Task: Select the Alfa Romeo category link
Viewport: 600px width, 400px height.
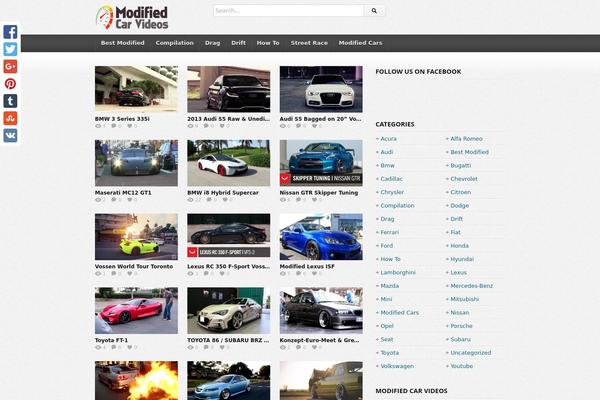Action: click(x=466, y=139)
